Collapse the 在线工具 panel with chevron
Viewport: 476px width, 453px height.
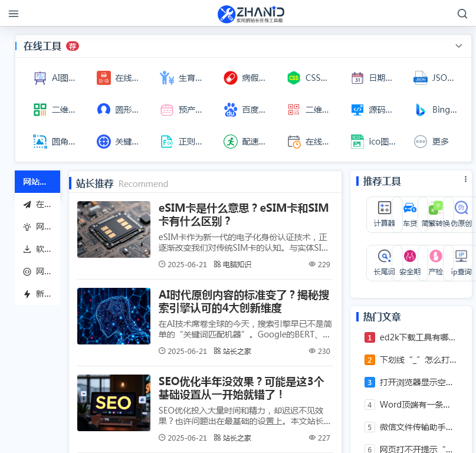tap(459, 46)
